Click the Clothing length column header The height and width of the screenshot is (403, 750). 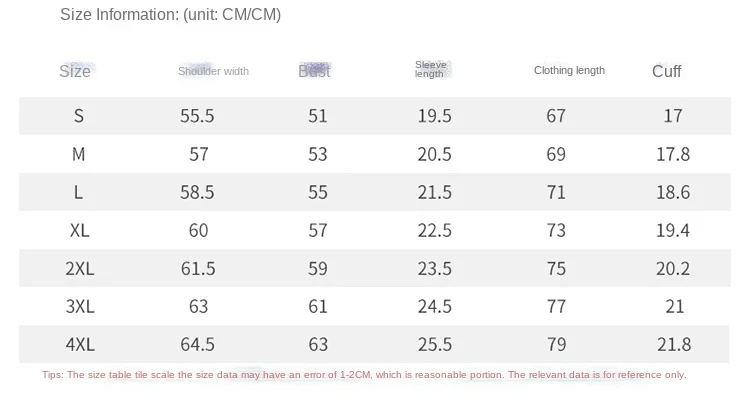coord(569,70)
